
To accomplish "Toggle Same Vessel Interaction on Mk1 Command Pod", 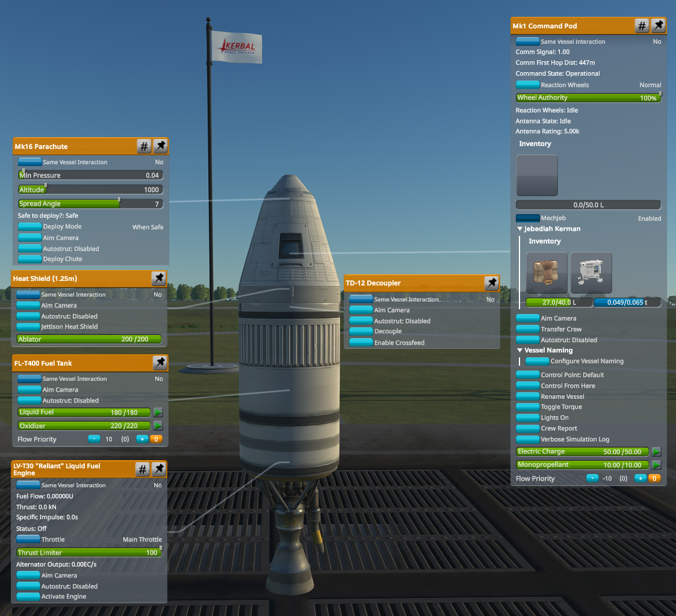I will [x=528, y=42].
